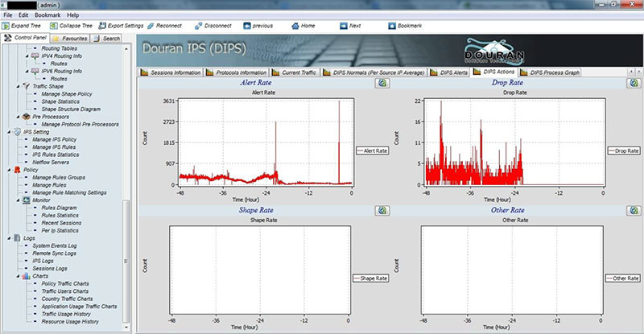The height and width of the screenshot is (334, 644).
Task: Click the Expand Tree toolbar icon
Action: click(6, 26)
